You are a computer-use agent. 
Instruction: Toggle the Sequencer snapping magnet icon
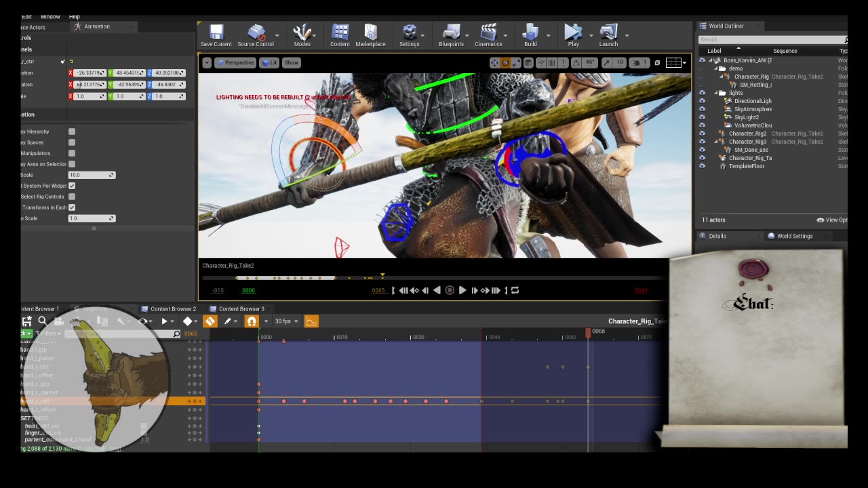pos(252,321)
